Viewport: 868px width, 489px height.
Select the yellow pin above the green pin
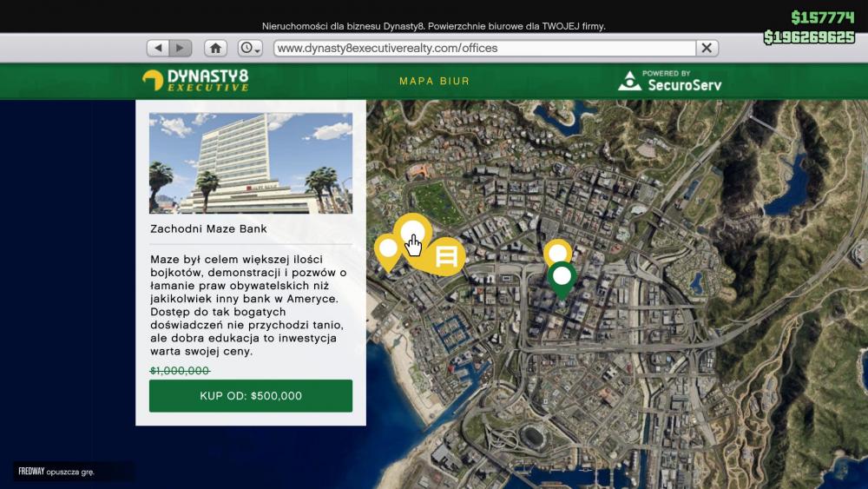tap(557, 252)
